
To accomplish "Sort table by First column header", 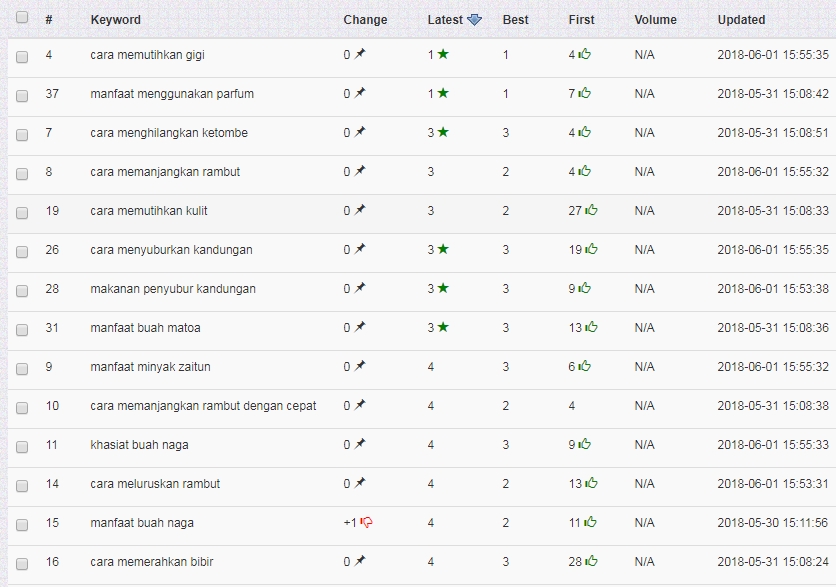I will coord(581,20).
